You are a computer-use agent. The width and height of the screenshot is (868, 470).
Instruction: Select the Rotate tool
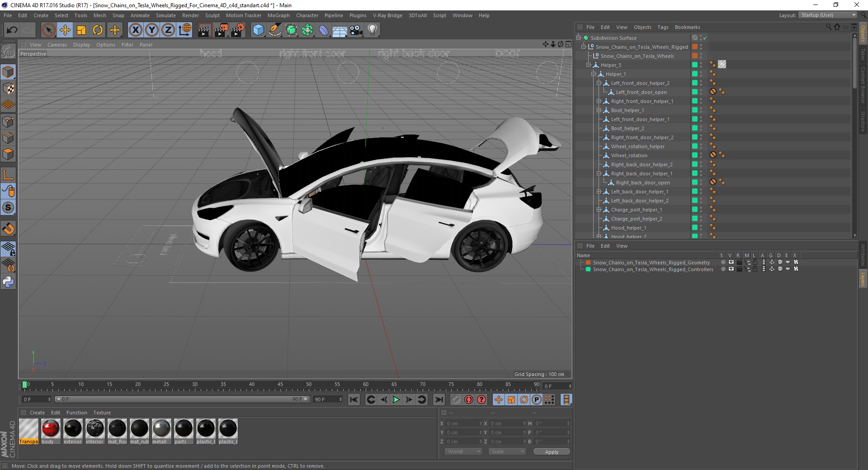(98, 30)
